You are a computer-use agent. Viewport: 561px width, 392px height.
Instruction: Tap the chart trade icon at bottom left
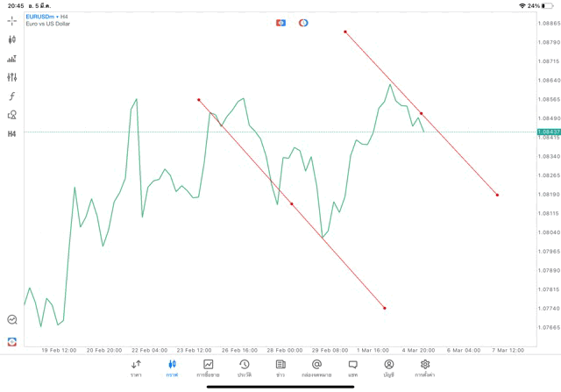pyautogui.click(x=12, y=341)
